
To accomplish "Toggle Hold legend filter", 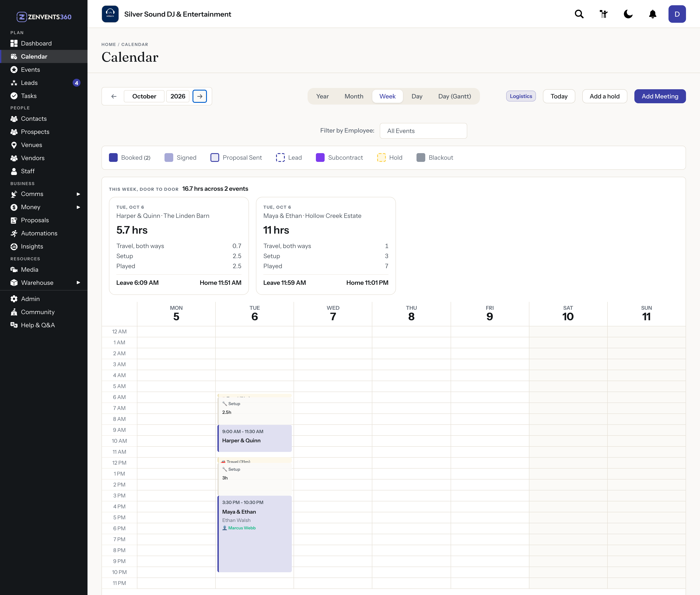I will 389,157.
